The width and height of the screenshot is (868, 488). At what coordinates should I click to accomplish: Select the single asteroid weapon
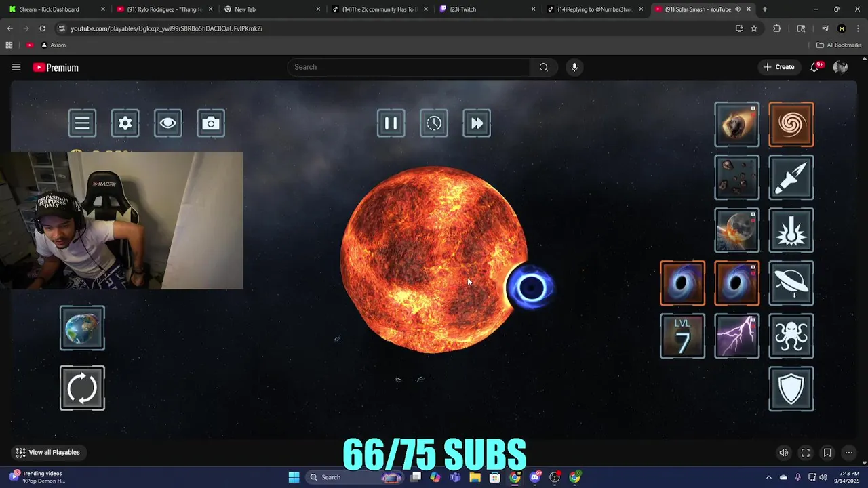[737, 125]
